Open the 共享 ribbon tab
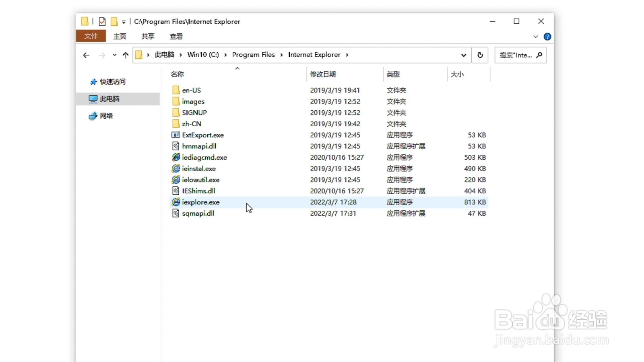 click(148, 37)
